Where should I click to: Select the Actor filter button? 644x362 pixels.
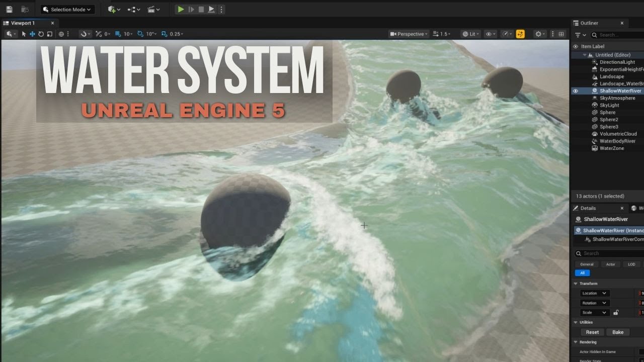610,264
